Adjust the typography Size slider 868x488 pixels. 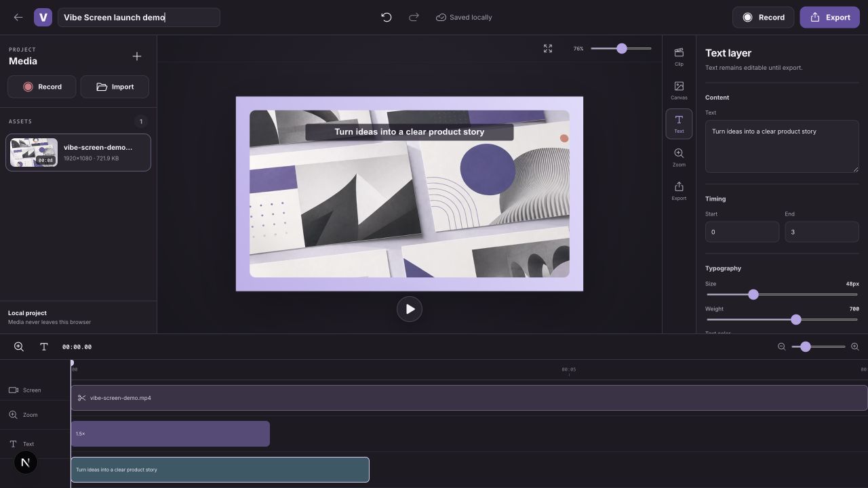pos(782,295)
